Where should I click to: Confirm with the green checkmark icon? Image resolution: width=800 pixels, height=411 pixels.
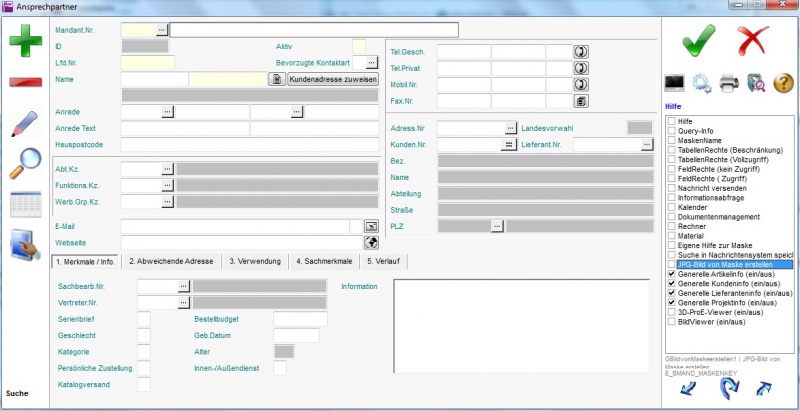pos(699,43)
